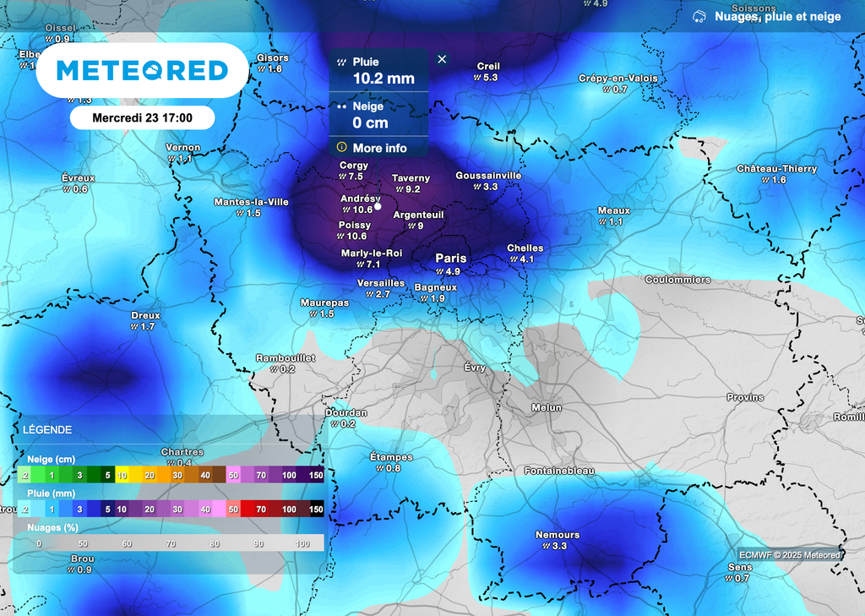Click the rain icon beside Nemours 3.3
Viewport: 865px width, 616px height.
pyautogui.click(x=547, y=547)
